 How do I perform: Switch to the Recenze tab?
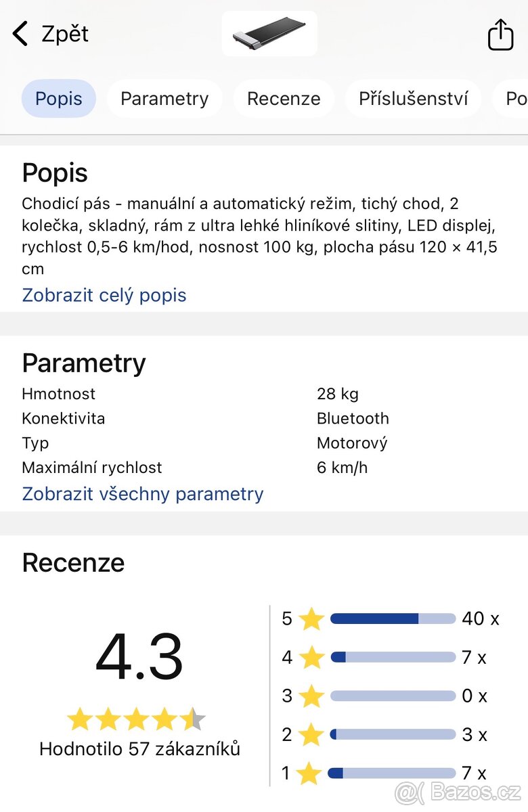click(x=284, y=98)
